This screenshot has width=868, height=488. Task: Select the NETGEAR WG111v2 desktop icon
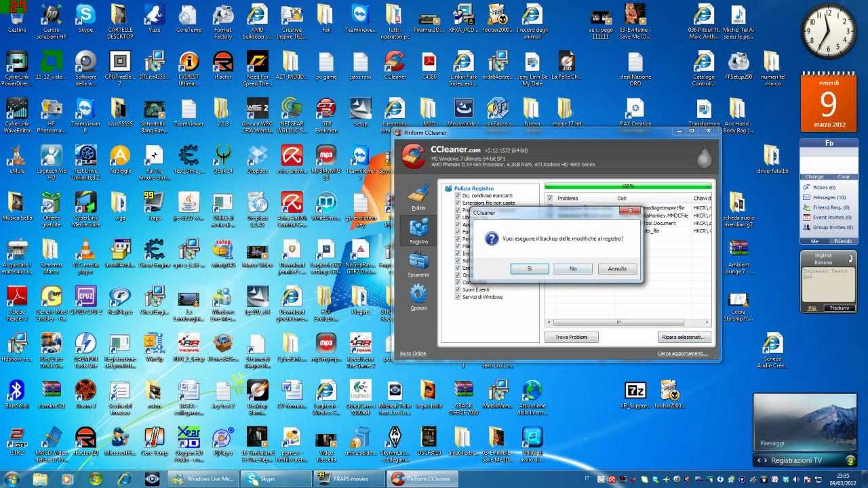[x=292, y=116]
